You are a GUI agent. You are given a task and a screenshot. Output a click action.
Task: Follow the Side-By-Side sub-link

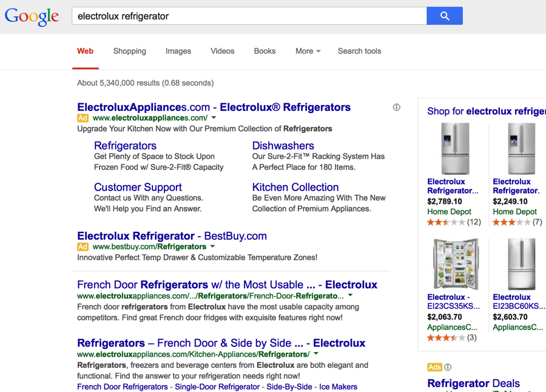(289, 387)
